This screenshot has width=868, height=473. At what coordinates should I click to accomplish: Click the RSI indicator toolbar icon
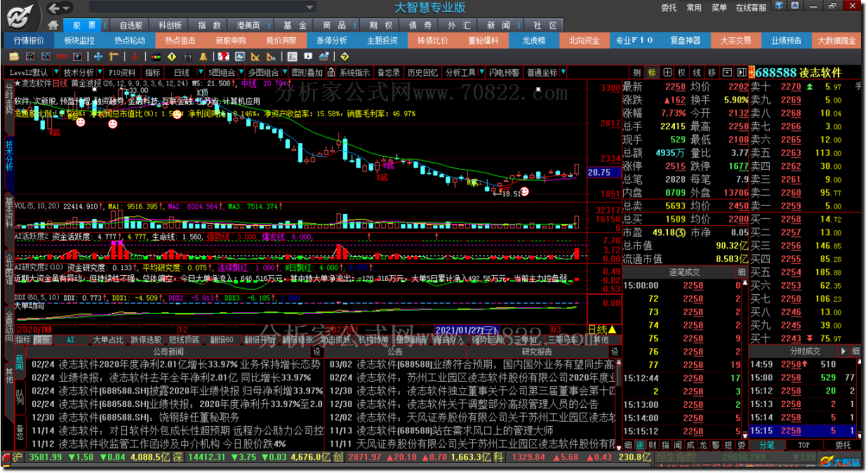61,55
